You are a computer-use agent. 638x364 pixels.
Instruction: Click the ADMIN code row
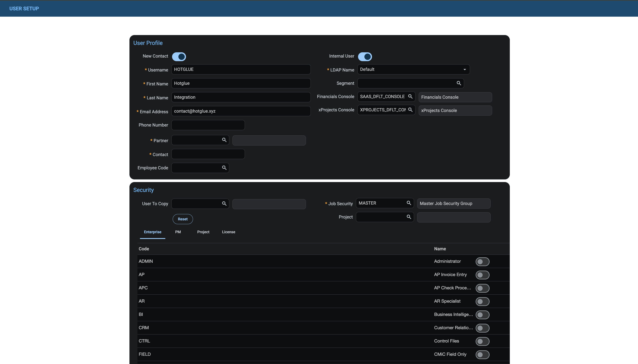[x=323, y=261]
